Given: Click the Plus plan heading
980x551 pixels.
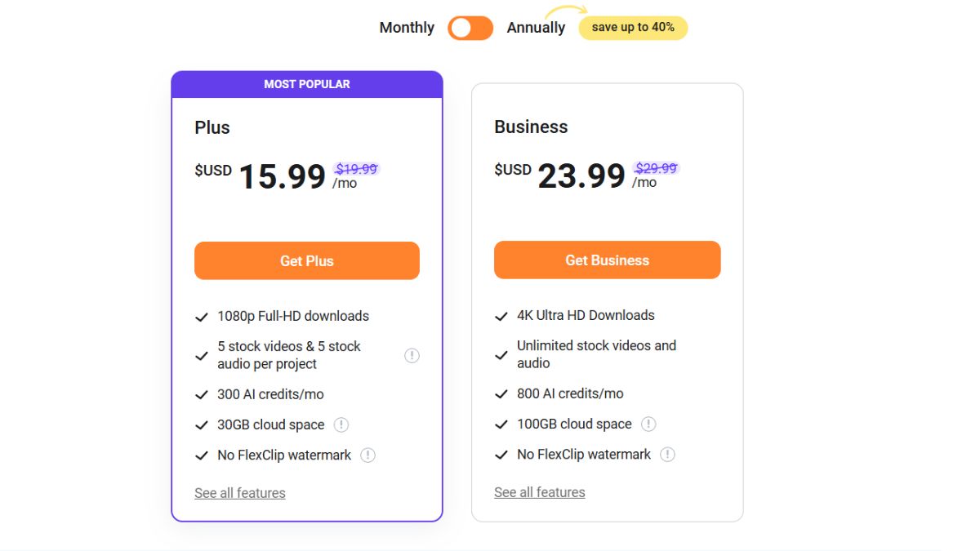Looking at the screenshot, I should (212, 127).
